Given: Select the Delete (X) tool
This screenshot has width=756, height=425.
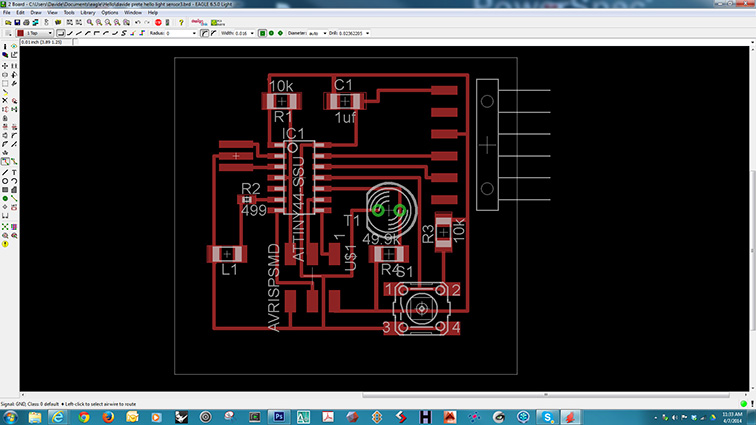Looking at the screenshot, I should (x=5, y=100).
